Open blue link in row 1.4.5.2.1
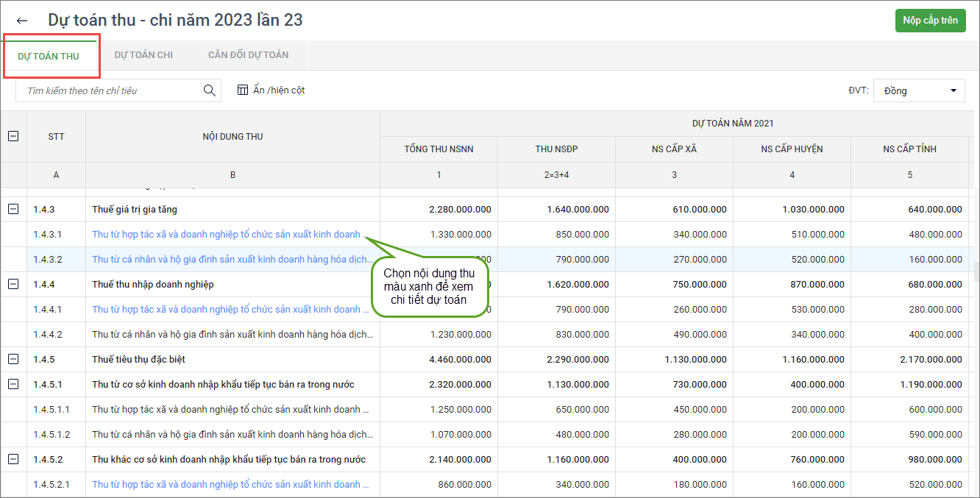 [x=227, y=485]
